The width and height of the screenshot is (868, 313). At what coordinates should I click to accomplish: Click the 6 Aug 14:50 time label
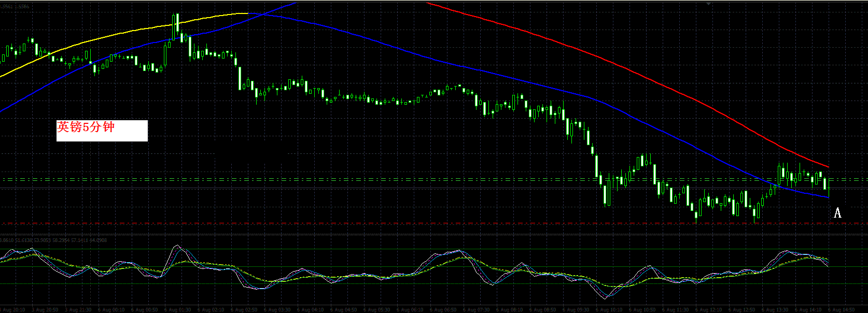point(842,310)
